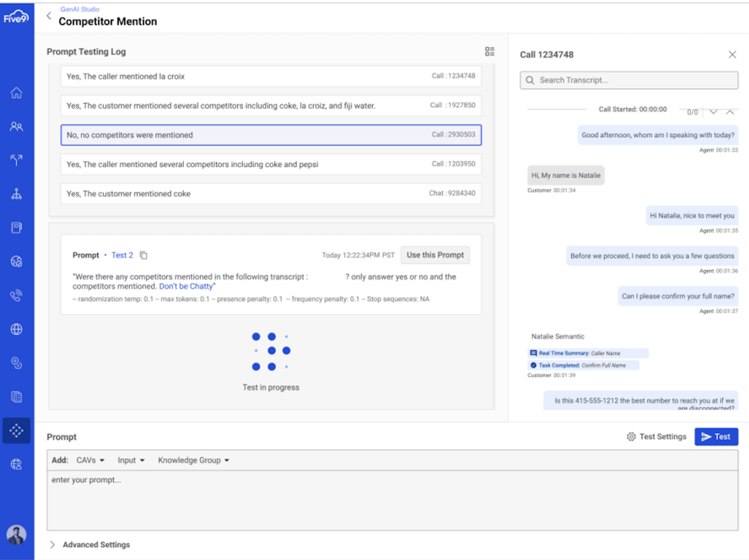Viewport: 749px width, 560px height.
Task: Toggle Prompt Testing Log list view icon
Action: coord(489,51)
